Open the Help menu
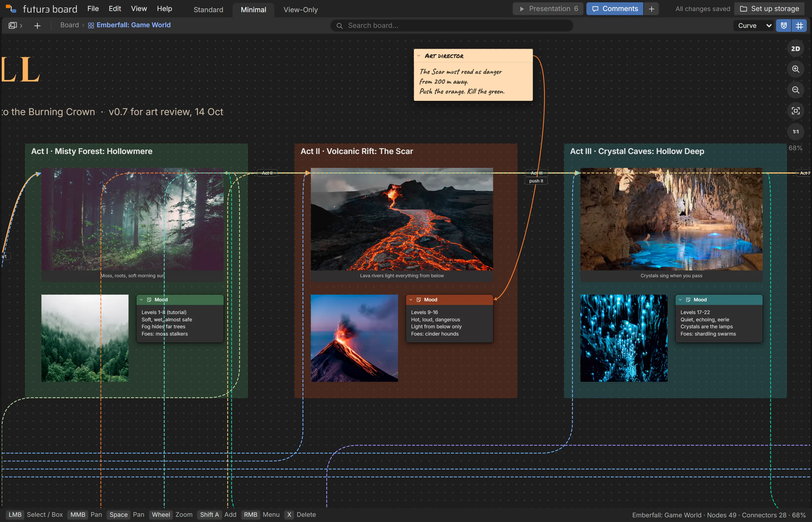 (164, 9)
